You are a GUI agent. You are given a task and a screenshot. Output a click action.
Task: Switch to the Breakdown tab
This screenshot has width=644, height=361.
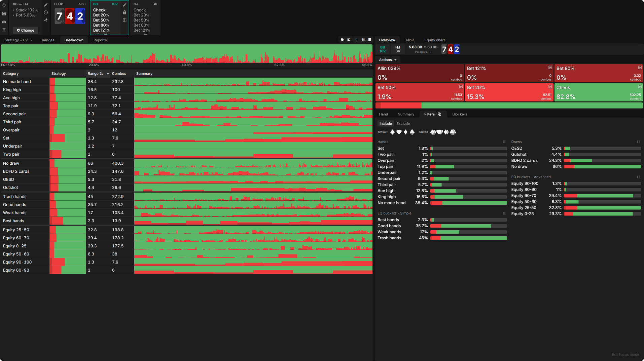[74, 40]
